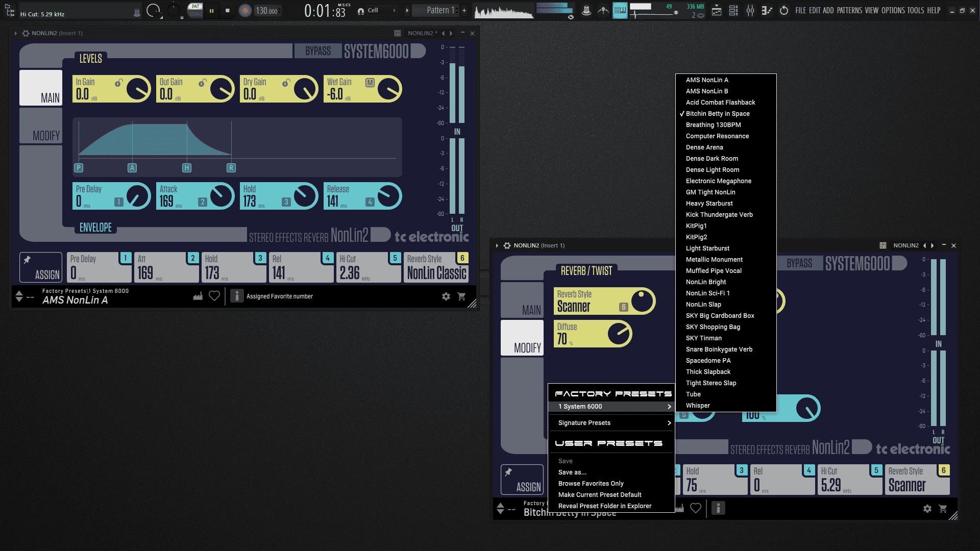This screenshot has height=551, width=980.
Task: Click envelope Pre Delay marker P
Action: [x=79, y=168]
